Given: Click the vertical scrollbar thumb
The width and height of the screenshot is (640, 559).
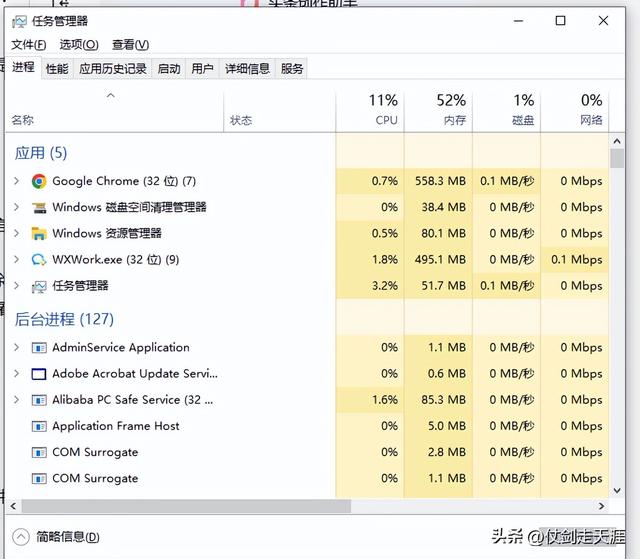Looking at the screenshot, I should pyautogui.click(x=617, y=158).
